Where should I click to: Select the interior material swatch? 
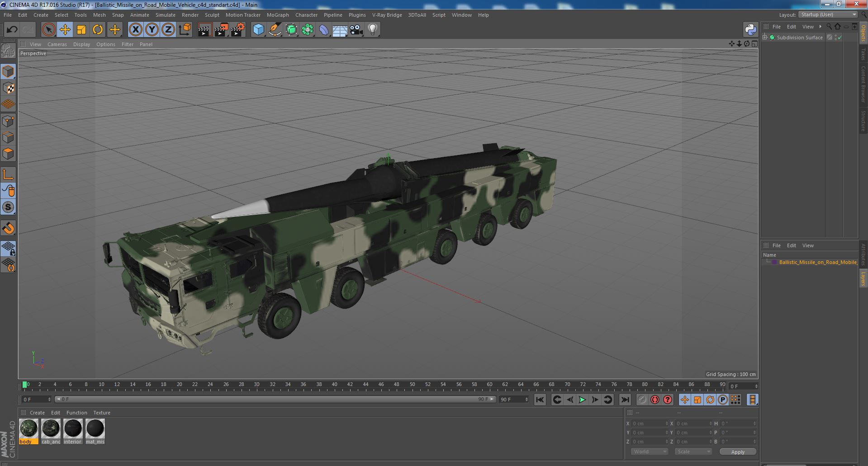[x=73, y=431]
